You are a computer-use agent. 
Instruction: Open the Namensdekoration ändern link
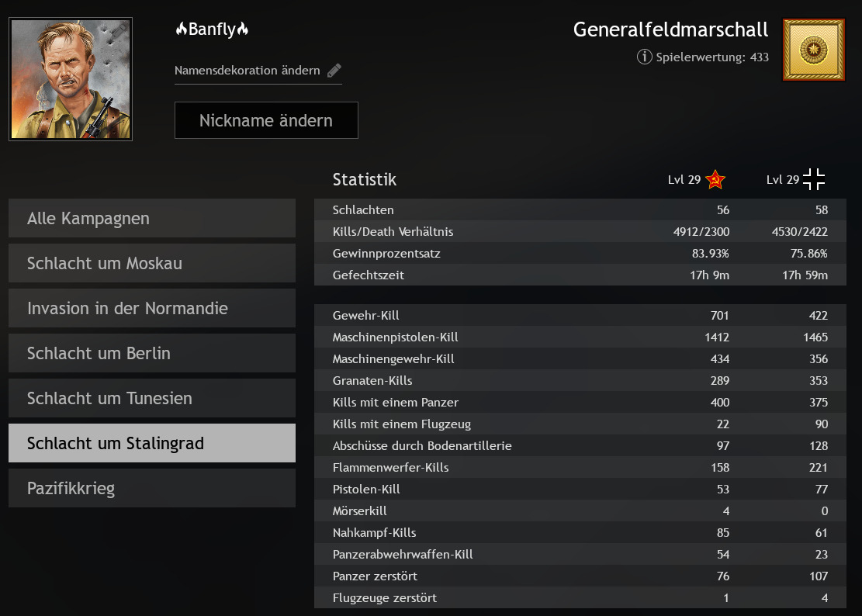[248, 71]
